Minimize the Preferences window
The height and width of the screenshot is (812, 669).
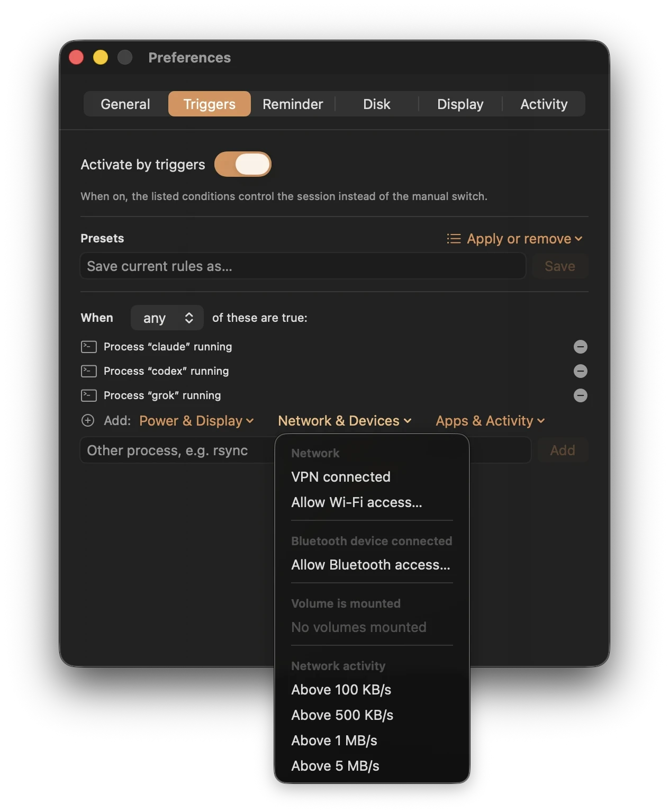(x=101, y=57)
